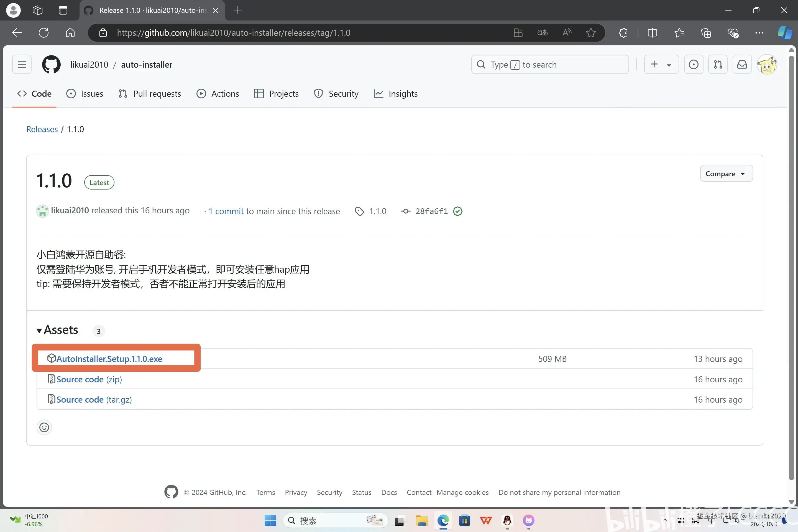Image resolution: width=798 pixels, height=532 pixels.
Task: Download AutoInstaller.Setup.1.1.0.exe
Action: click(x=109, y=359)
